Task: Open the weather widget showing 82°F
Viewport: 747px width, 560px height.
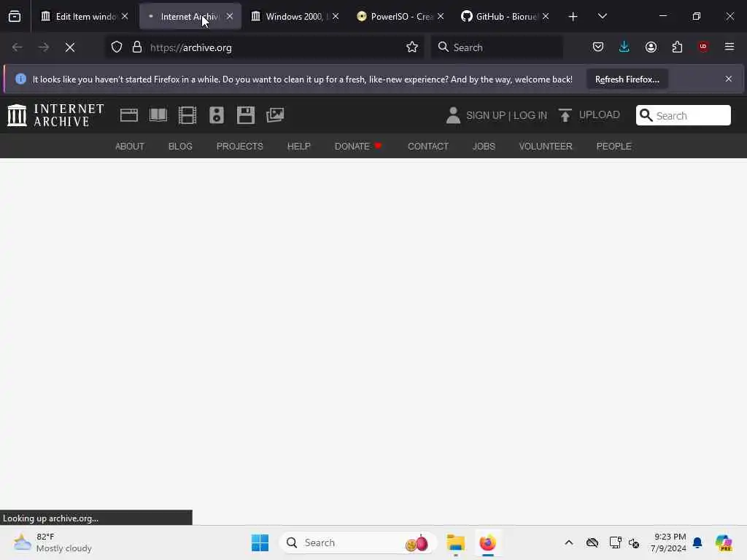Action: (53, 542)
